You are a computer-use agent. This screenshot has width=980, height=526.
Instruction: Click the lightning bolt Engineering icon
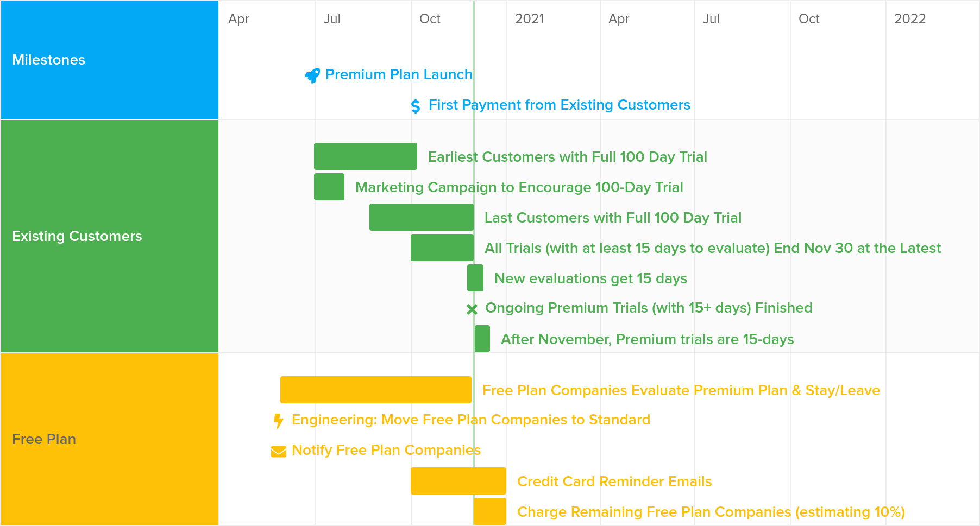point(279,421)
